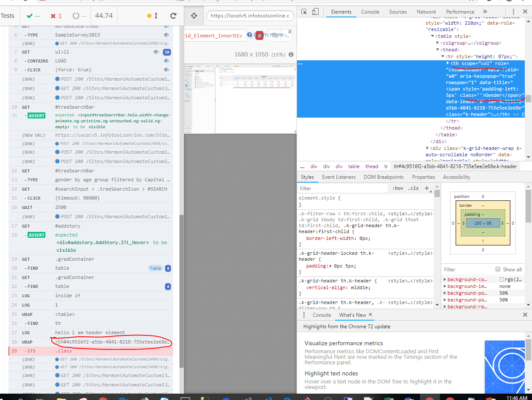532x400 pixels.
Task: Collapse the thead node
Action: [438, 50]
